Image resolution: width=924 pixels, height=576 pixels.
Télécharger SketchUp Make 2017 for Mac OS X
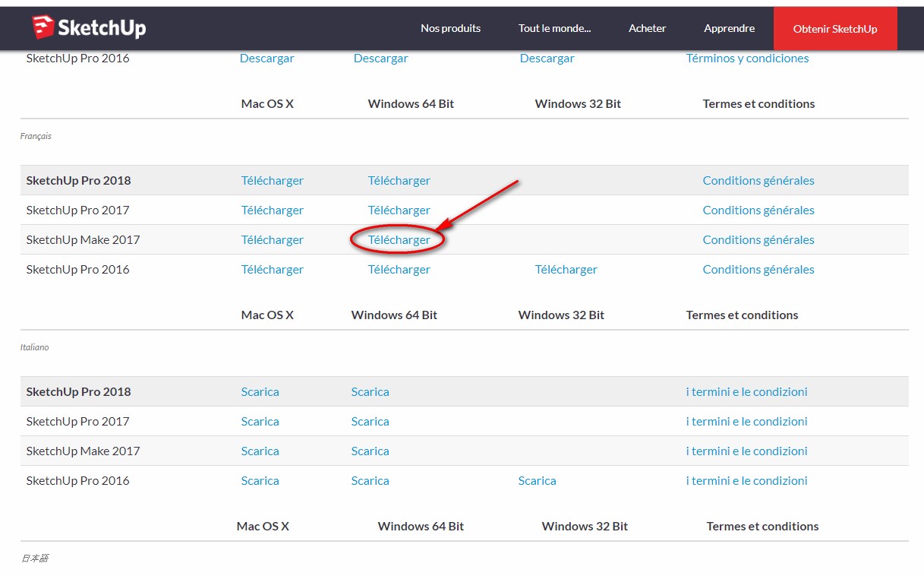[x=273, y=240]
